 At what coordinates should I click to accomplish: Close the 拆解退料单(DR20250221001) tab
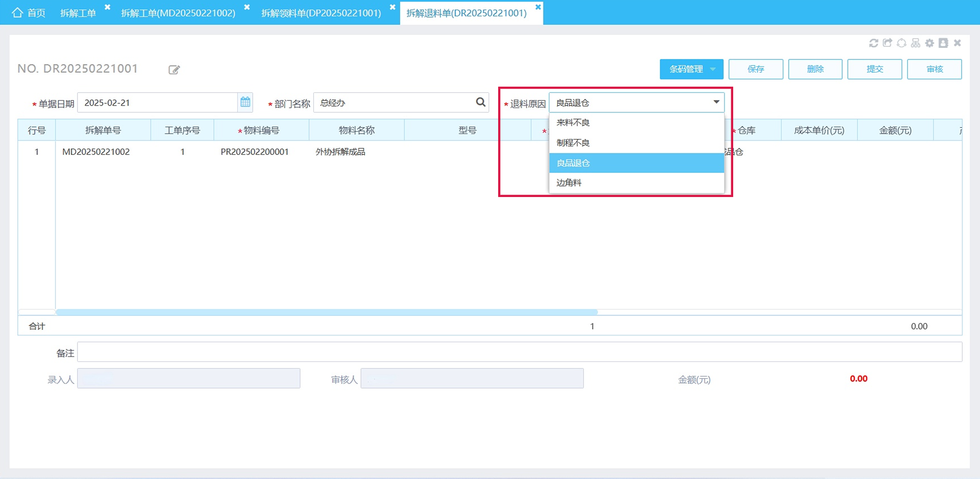click(x=538, y=7)
